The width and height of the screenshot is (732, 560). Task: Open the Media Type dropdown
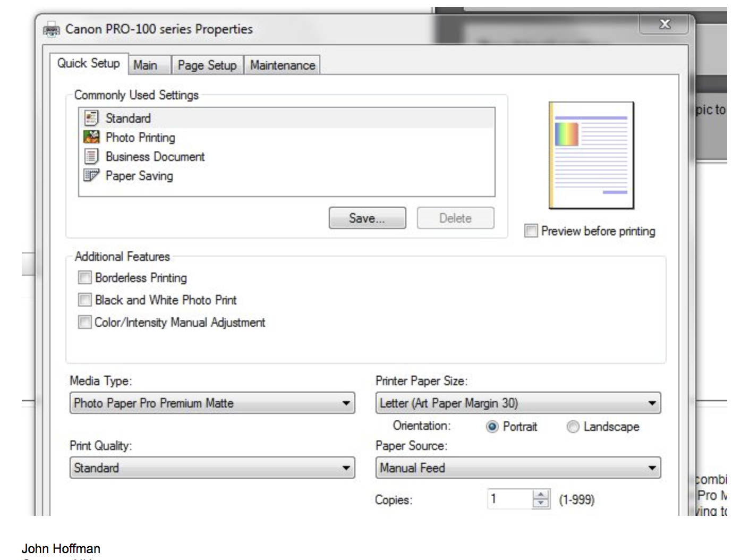tap(212, 403)
